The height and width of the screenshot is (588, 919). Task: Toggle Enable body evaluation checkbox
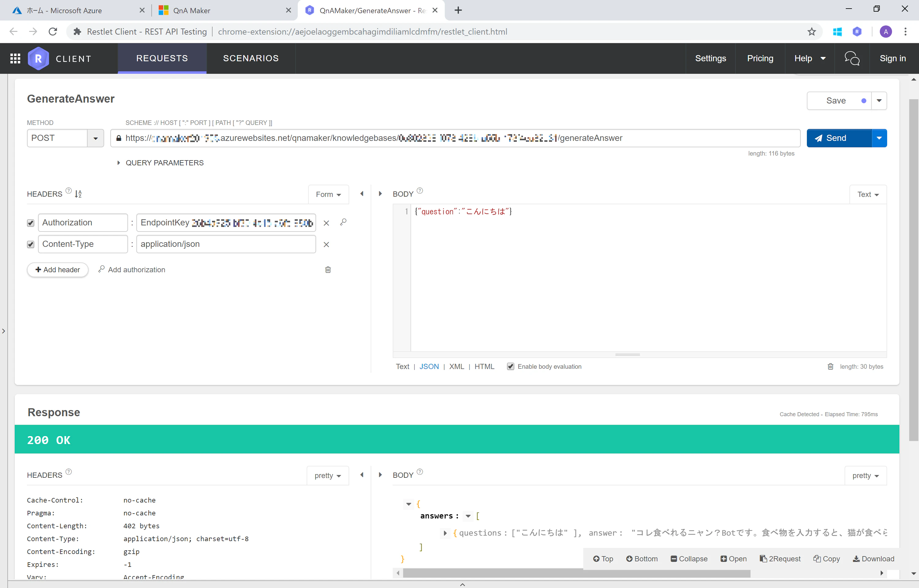click(x=510, y=367)
